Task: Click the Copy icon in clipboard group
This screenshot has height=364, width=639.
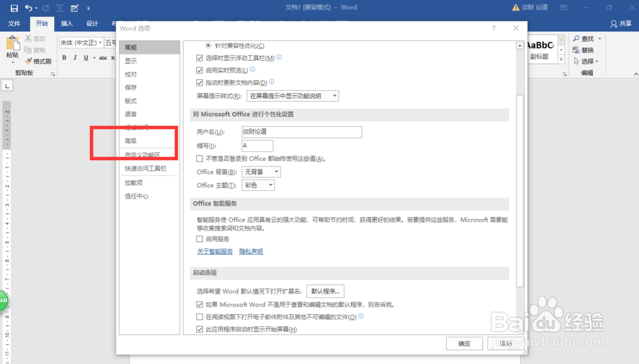Action: 28,50
